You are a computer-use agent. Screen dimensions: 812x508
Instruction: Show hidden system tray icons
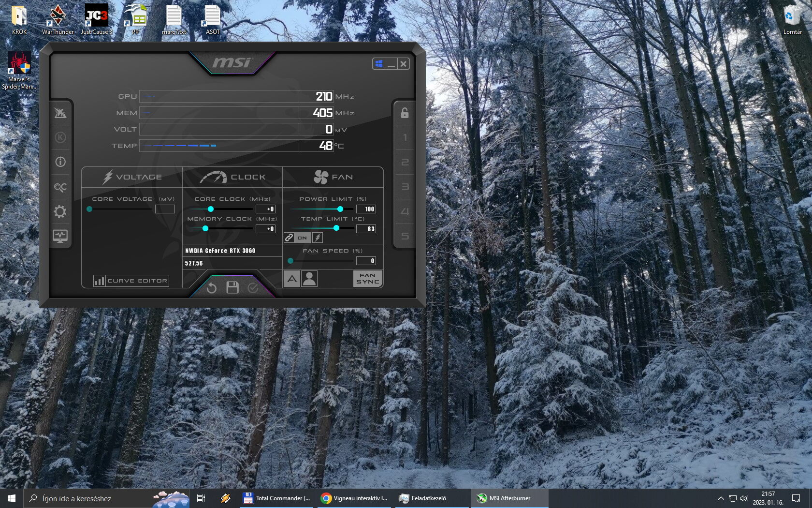pos(721,498)
